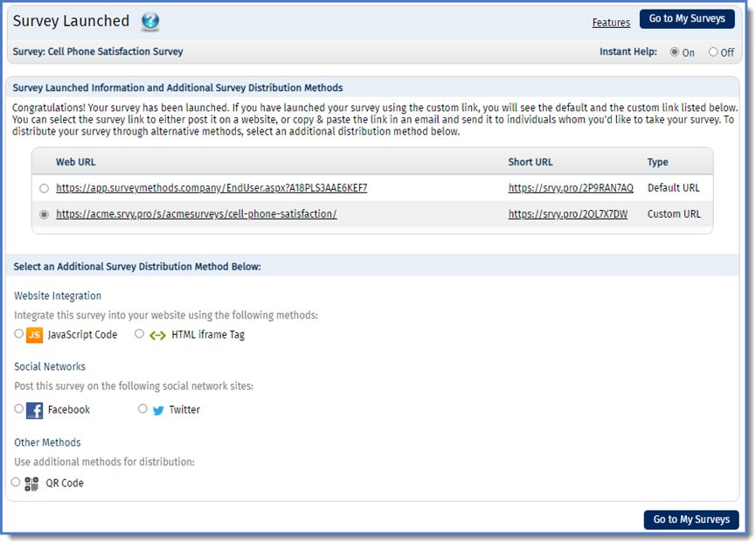
Task: Open the blue help question-mark icon
Action: (x=150, y=21)
